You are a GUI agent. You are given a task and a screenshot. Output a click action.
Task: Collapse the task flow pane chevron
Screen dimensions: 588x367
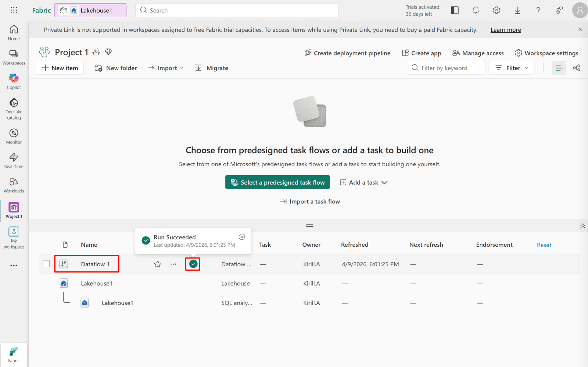(x=582, y=226)
